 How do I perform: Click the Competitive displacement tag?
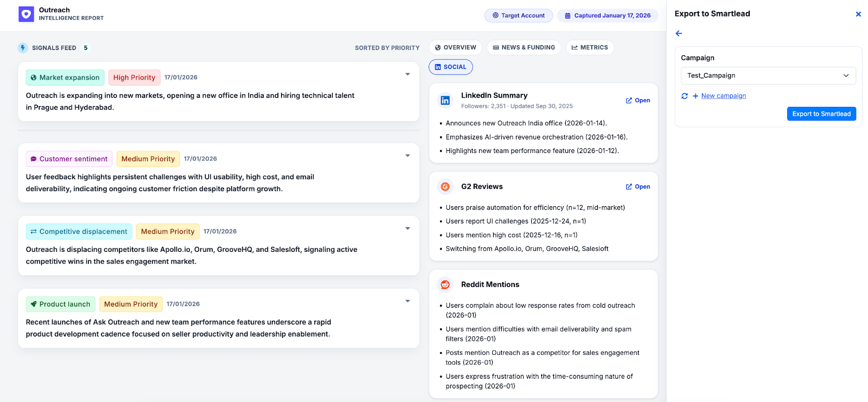[79, 232]
